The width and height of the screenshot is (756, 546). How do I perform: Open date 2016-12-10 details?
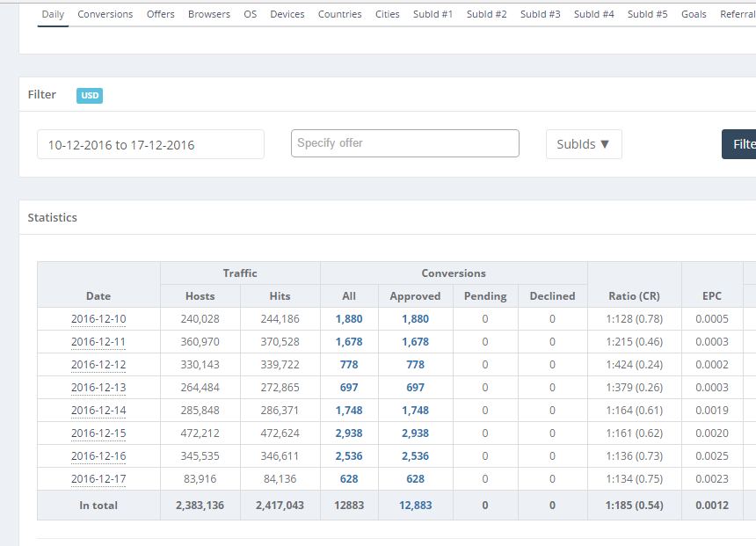98,319
